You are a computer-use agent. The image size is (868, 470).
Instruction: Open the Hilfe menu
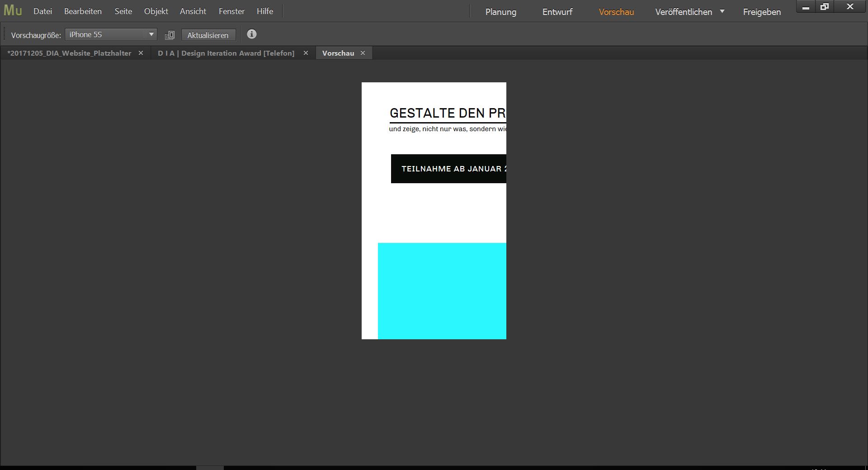click(x=265, y=11)
